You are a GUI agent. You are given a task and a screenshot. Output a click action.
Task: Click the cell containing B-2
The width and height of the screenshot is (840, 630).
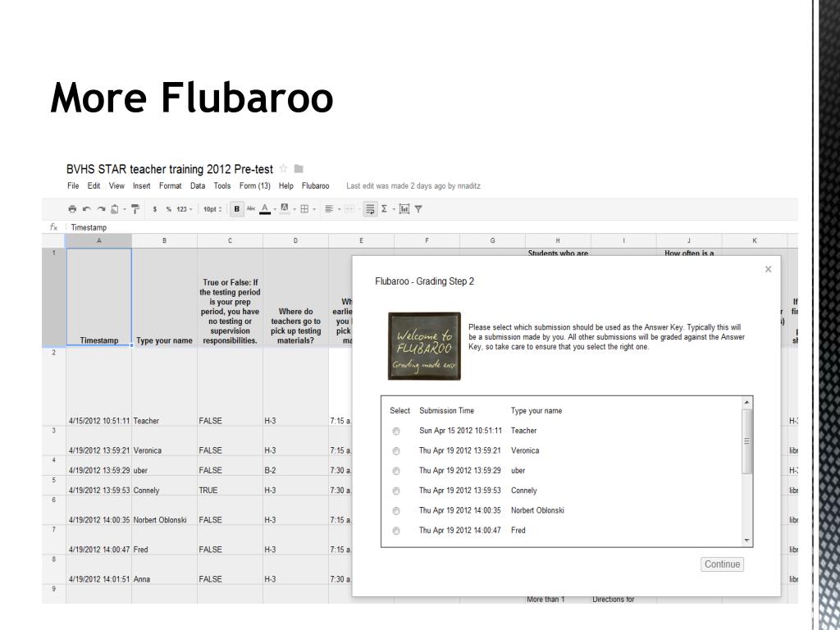pos(295,466)
